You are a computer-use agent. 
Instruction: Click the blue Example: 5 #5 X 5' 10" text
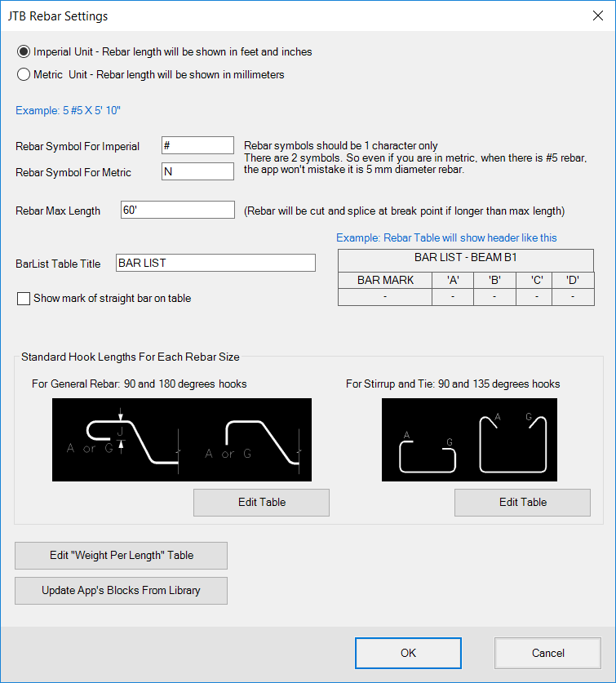point(68,111)
